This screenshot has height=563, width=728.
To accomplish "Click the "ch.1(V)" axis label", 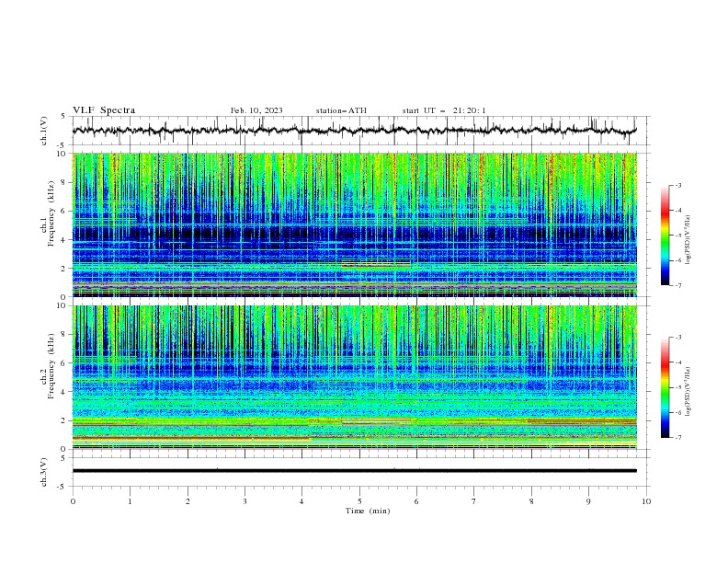I will pyautogui.click(x=43, y=131).
